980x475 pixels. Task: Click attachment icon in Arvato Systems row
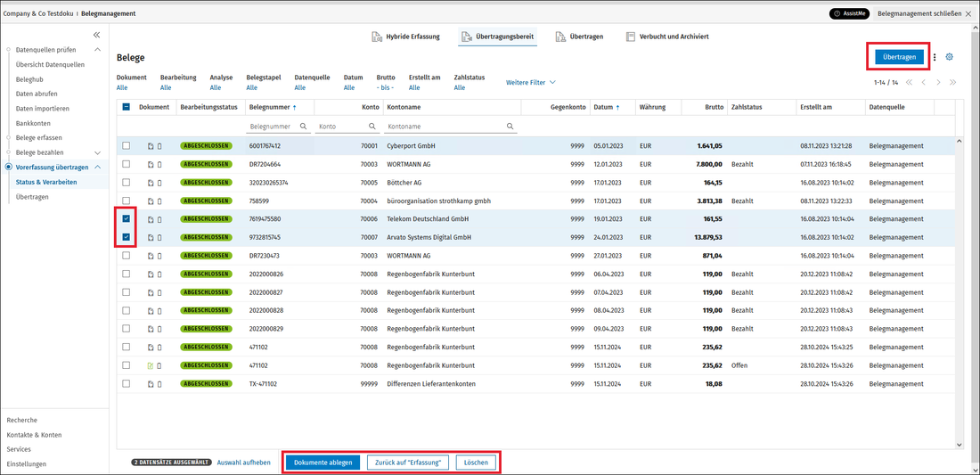coord(159,237)
